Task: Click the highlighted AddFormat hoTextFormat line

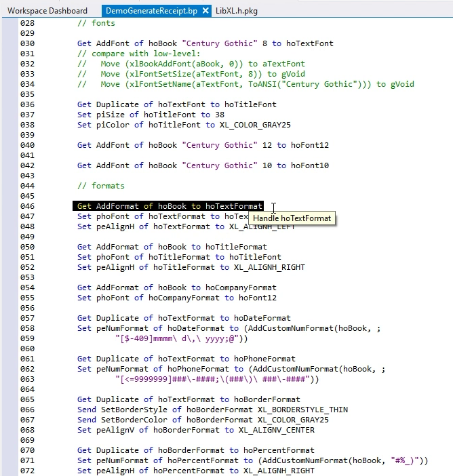Action: (170, 206)
